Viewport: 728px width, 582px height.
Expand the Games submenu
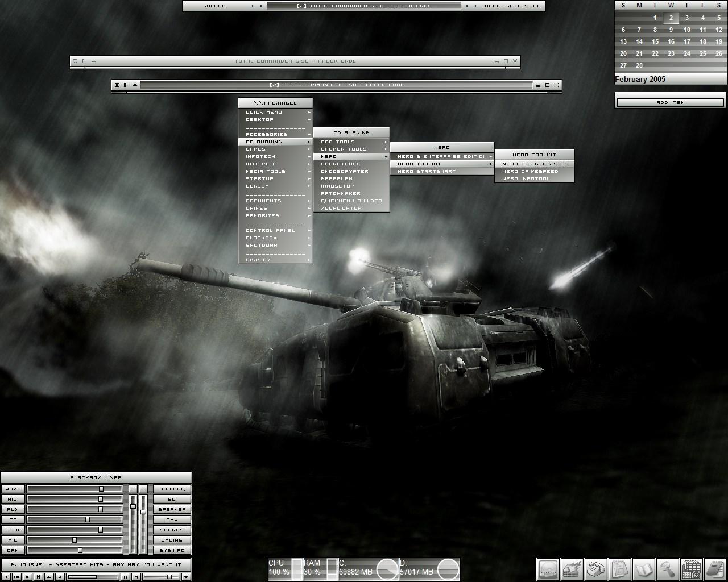click(x=275, y=149)
